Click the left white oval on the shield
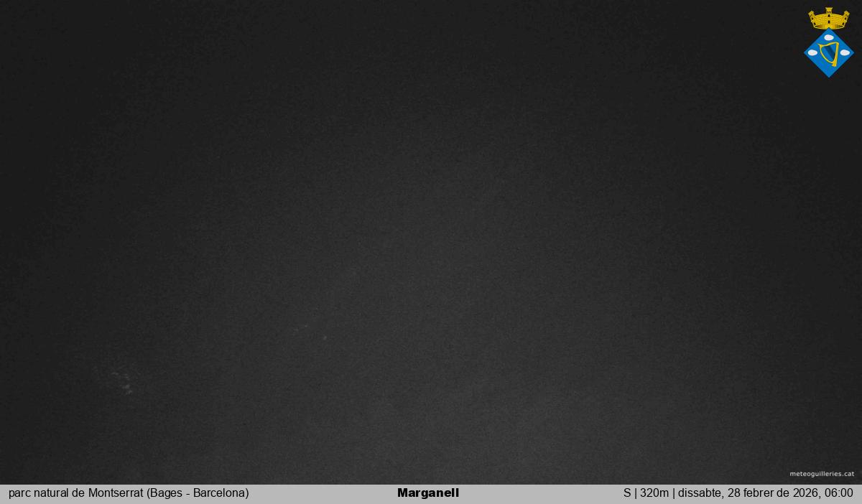The width and height of the screenshot is (862, 504). 813,52
